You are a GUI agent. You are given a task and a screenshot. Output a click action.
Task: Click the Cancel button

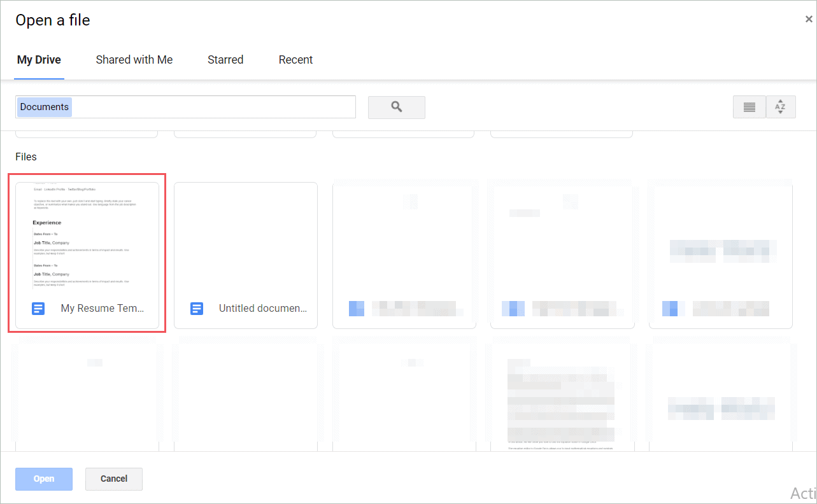point(113,479)
